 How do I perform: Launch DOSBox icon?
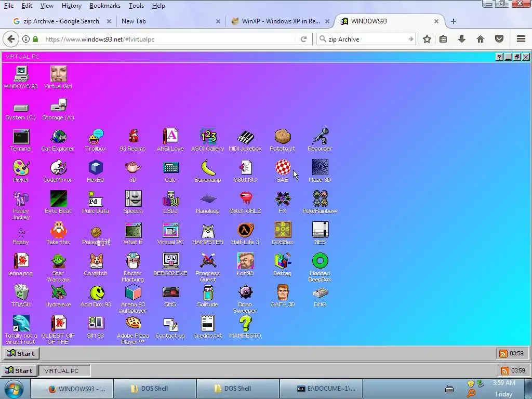click(283, 233)
